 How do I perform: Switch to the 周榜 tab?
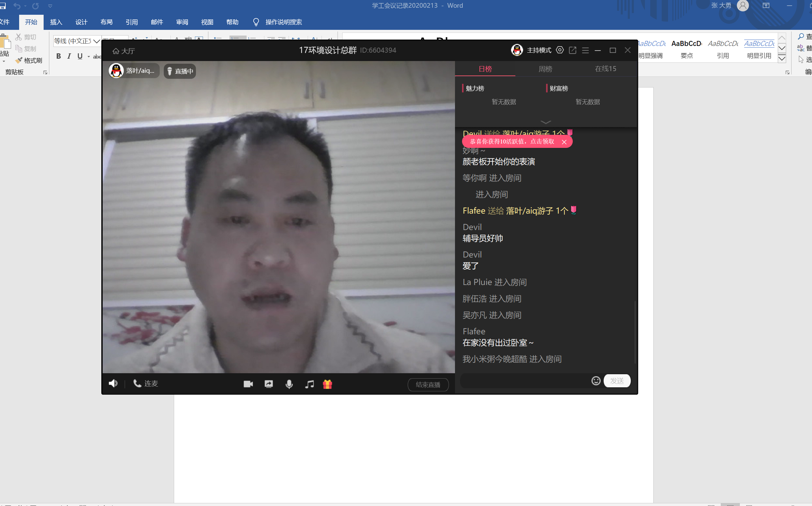click(x=545, y=69)
